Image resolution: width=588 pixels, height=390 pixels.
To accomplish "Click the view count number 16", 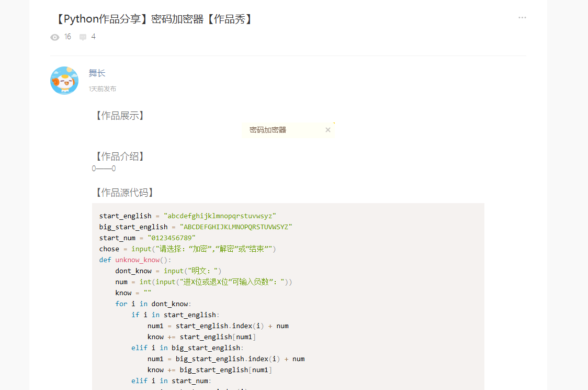I will pos(67,37).
